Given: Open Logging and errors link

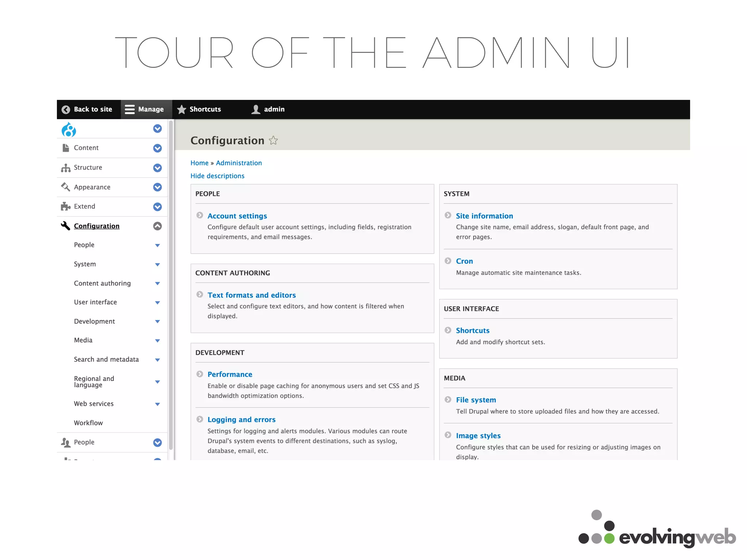Looking at the screenshot, I should pyautogui.click(x=241, y=420).
